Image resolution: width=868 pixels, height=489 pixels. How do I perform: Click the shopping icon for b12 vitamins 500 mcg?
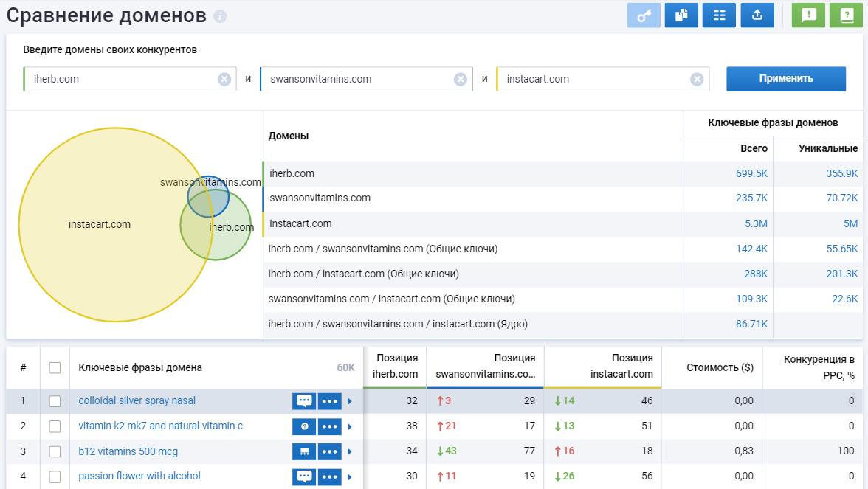coord(304,451)
